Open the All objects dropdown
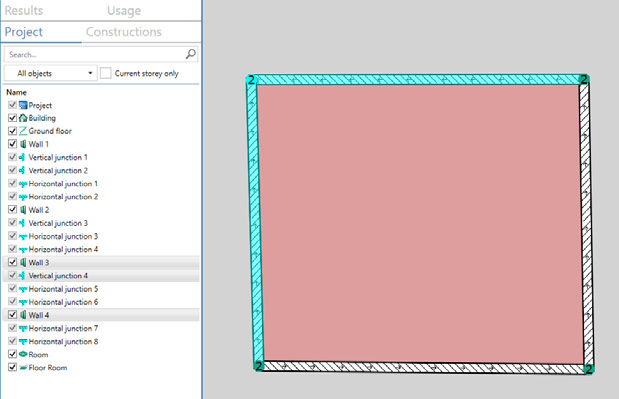 (51, 73)
